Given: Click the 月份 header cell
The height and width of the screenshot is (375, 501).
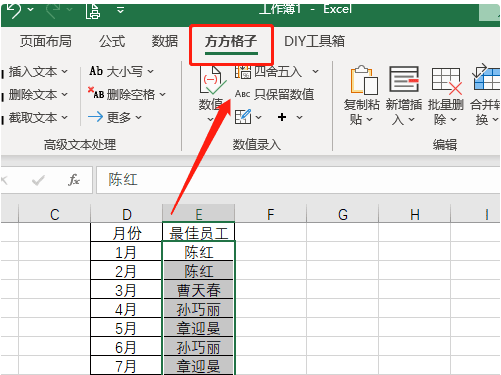Looking at the screenshot, I should (x=126, y=232).
